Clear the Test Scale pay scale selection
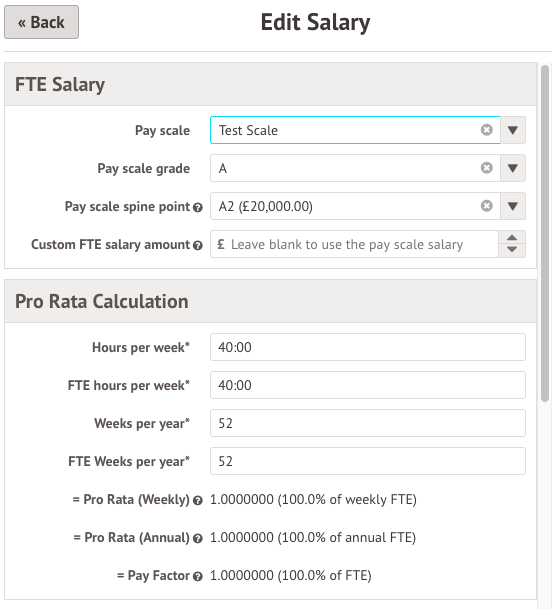The width and height of the screenshot is (557, 609). pos(486,130)
